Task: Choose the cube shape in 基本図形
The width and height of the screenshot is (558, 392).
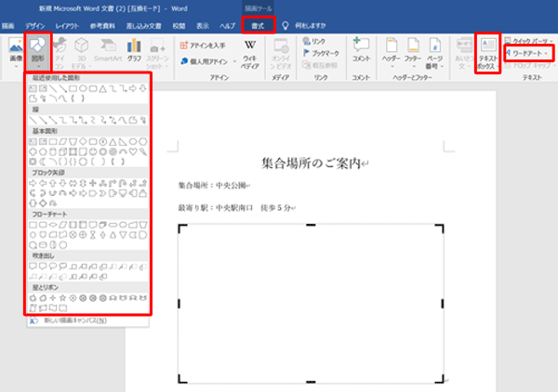Action: click(x=63, y=151)
